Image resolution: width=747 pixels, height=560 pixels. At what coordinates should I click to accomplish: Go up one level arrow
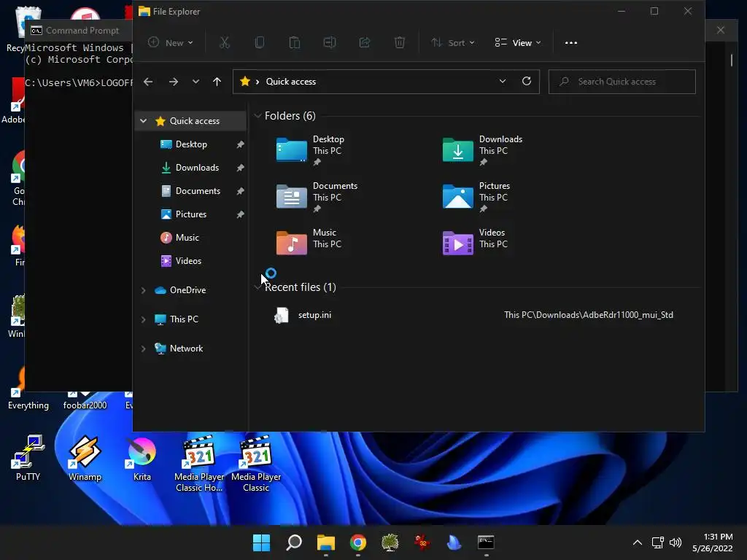click(x=217, y=82)
